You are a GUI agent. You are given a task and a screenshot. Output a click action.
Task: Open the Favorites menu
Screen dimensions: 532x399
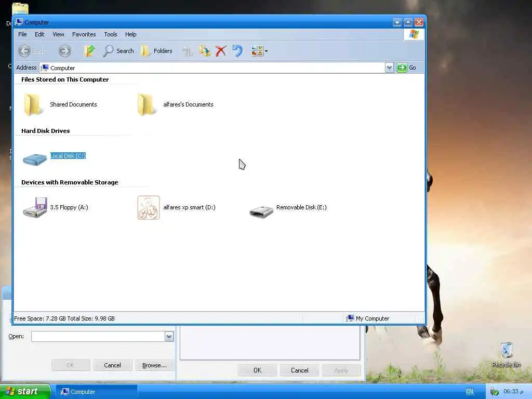pyautogui.click(x=84, y=34)
